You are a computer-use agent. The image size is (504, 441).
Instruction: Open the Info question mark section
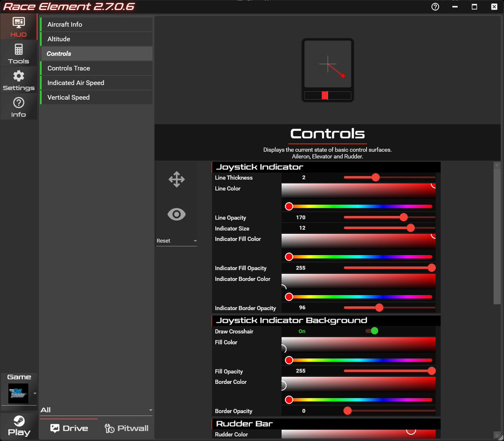coord(18,107)
